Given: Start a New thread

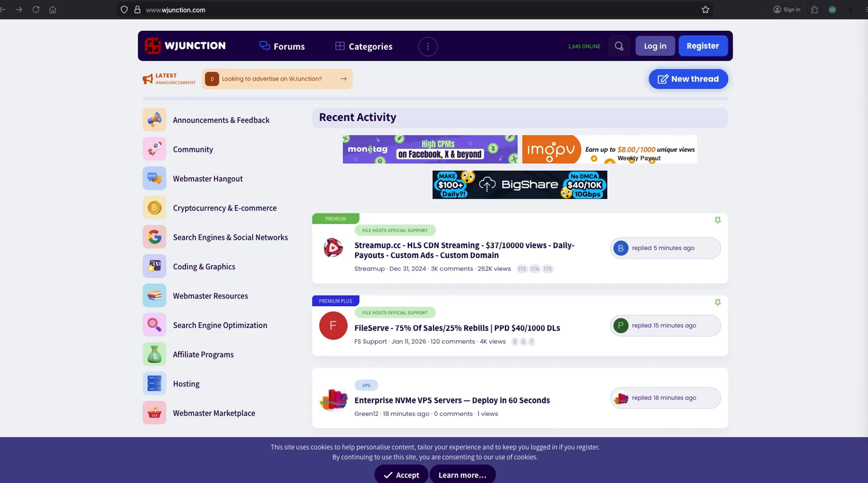Looking at the screenshot, I should [688, 79].
